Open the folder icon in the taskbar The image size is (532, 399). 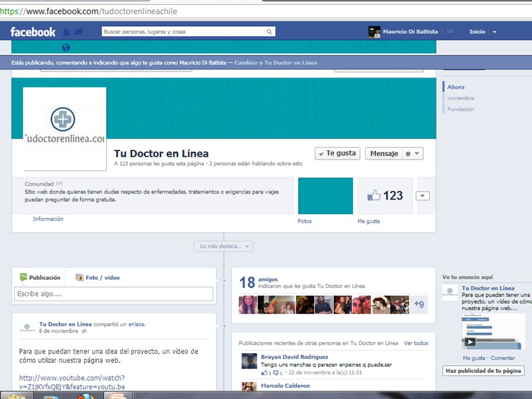point(16,397)
